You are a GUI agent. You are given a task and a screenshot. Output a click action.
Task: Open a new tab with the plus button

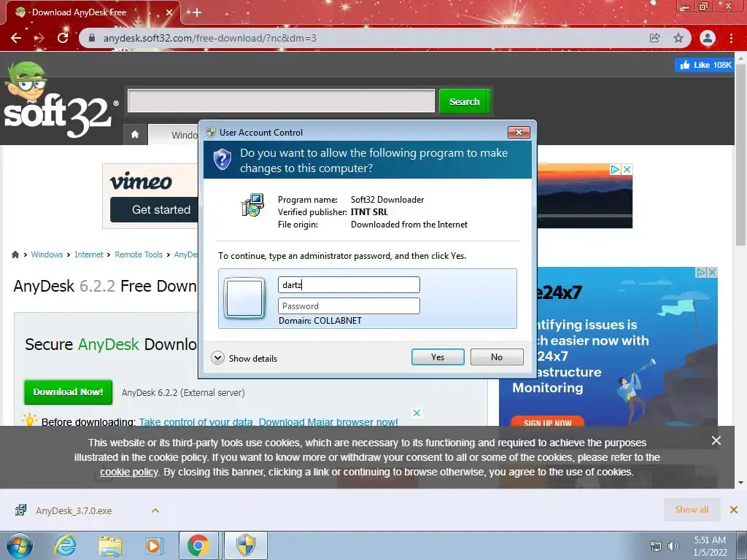tap(197, 12)
